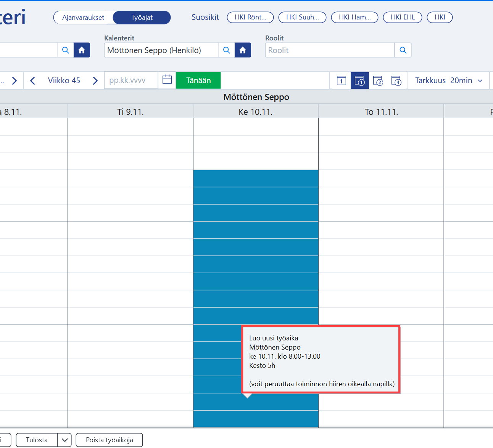
Task: Go to next week after Viikko 45
Action: click(95, 81)
